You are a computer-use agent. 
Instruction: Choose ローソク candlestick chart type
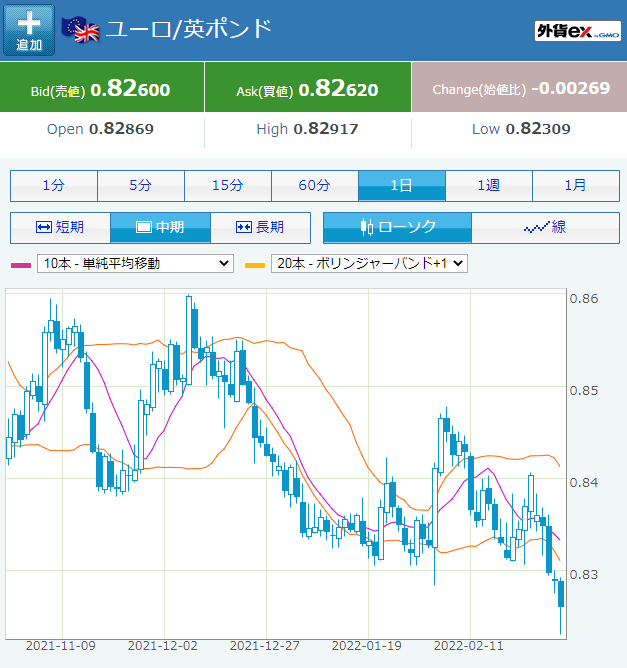tap(397, 227)
